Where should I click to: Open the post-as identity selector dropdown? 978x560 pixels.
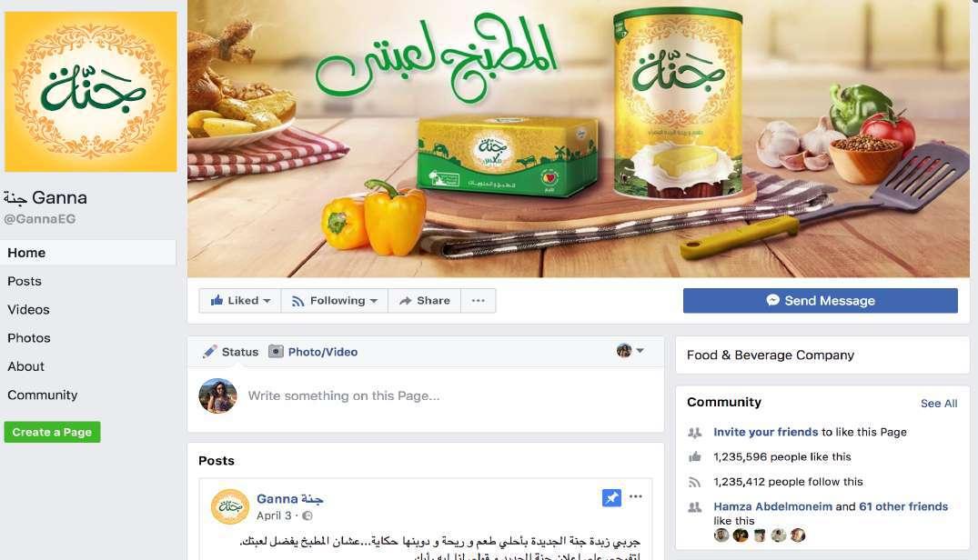pyautogui.click(x=630, y=351)
